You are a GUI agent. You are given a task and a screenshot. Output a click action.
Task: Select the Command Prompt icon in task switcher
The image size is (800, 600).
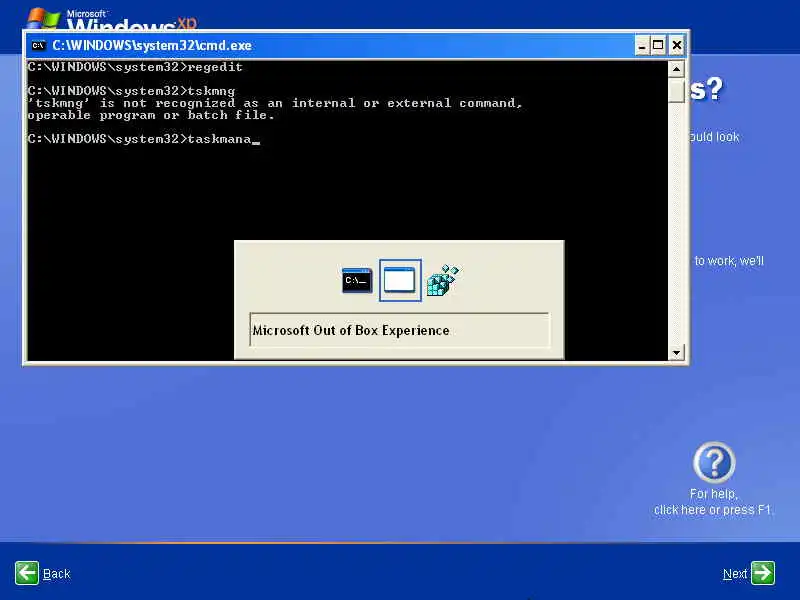coord(357,280)
